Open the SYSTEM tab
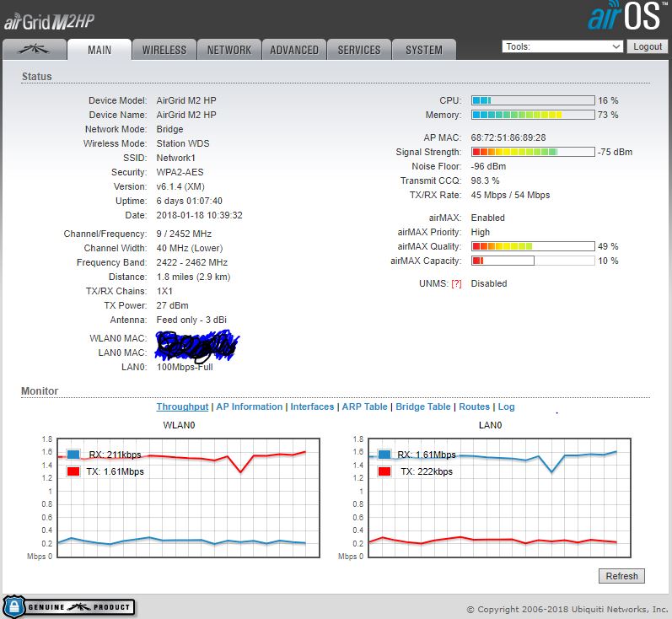Screen dimensions: 672x619 424,50
